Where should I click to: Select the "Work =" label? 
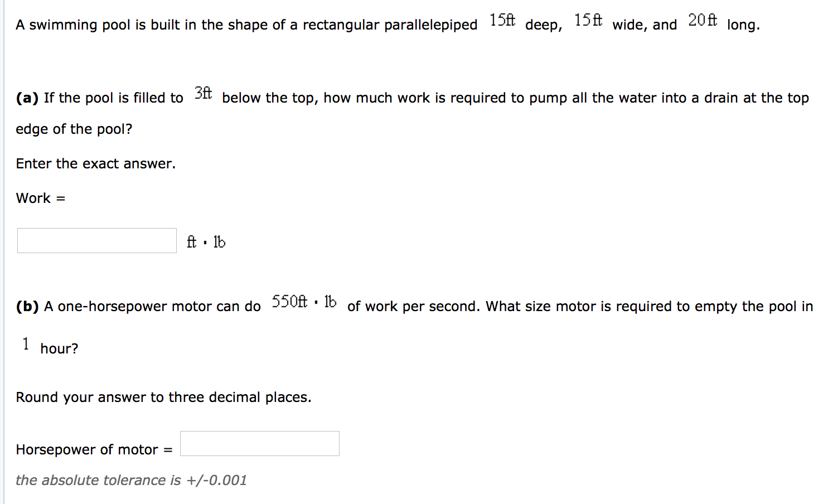point(40,198)
